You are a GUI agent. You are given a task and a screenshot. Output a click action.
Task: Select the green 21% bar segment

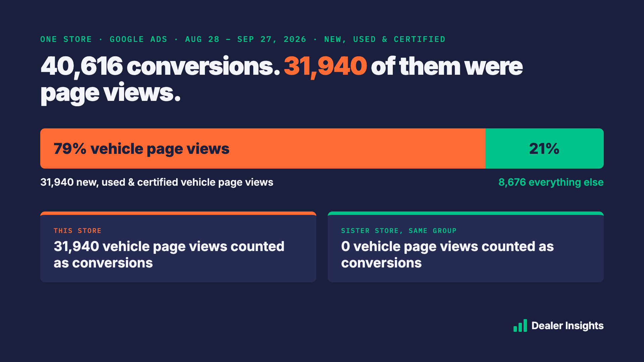coord(544,148)
